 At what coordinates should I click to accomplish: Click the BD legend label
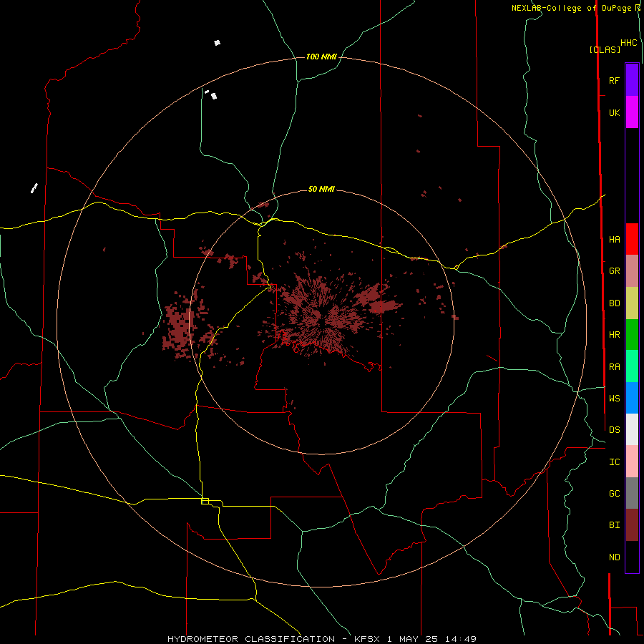click(x=614, y=303)
